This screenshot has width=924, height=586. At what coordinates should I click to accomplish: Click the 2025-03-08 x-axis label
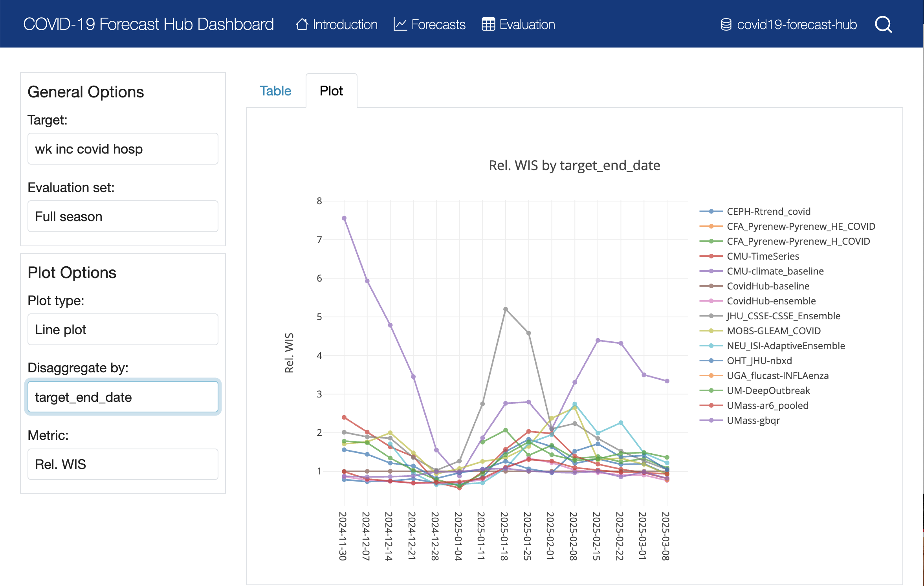tap(665, 536)
